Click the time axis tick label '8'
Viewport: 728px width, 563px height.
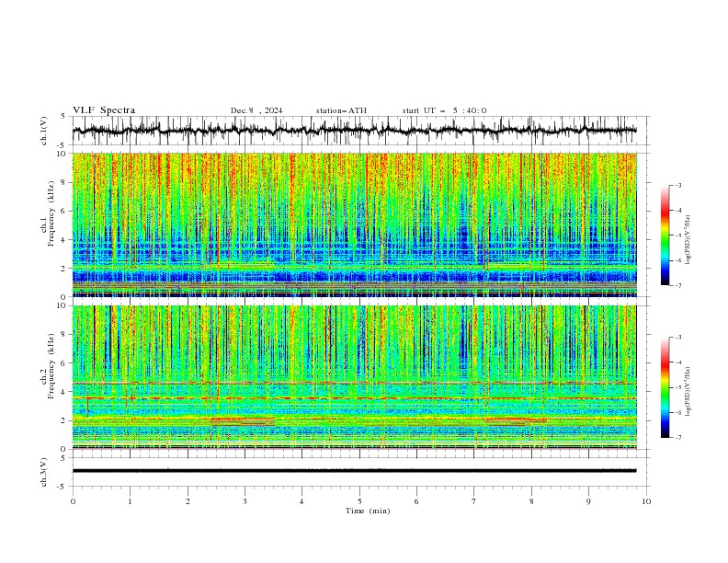pos(531,501)
